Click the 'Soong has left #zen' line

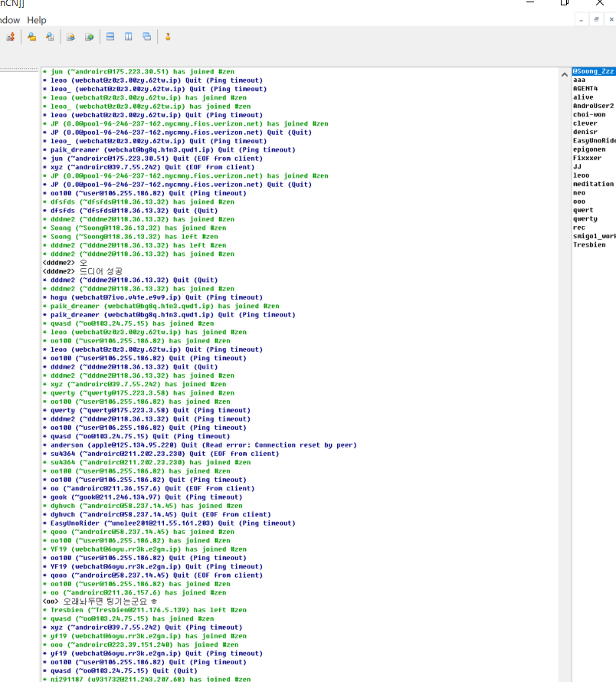(130, 237)
